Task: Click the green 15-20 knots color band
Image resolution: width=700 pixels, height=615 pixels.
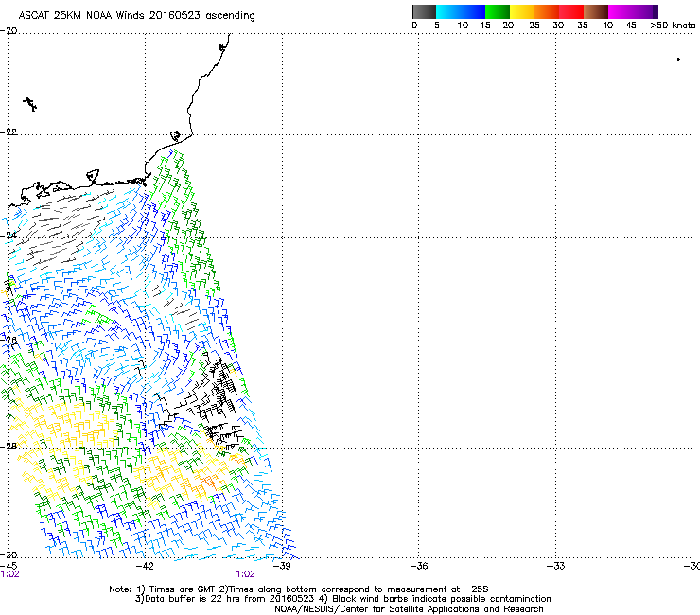Action: pos(498,11)
